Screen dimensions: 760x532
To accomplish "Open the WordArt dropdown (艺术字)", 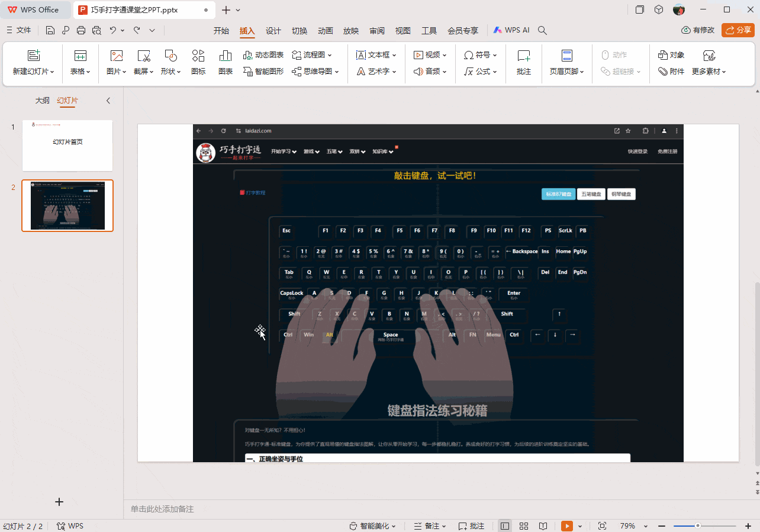I will point(376,72).
